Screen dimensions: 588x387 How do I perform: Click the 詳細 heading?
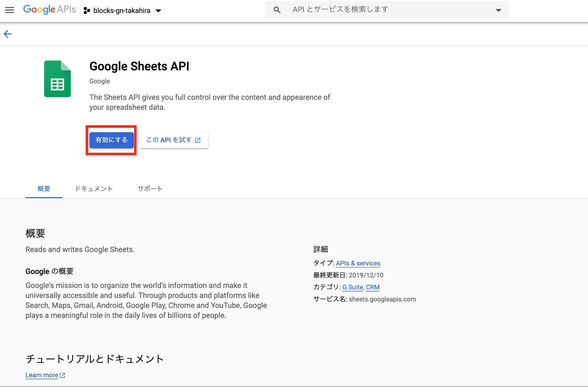coord(321,249)
